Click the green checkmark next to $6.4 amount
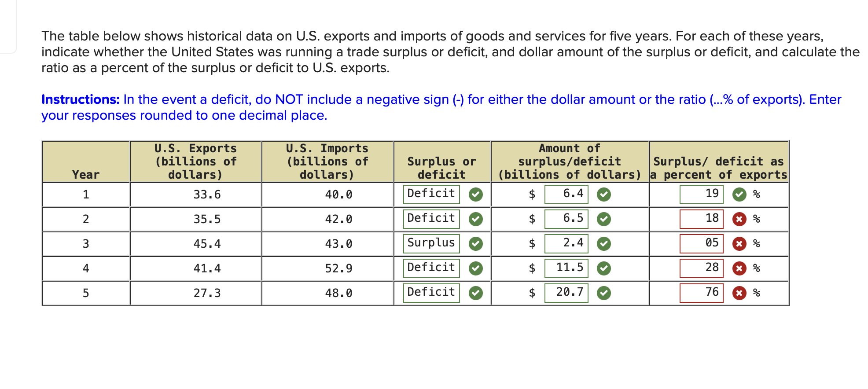Viewport: 868px width, 389px height. [x=603, y=194]
